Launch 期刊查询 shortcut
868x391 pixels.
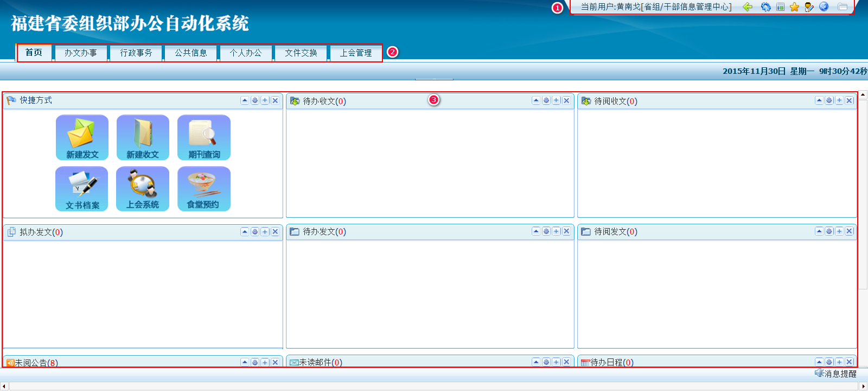204,137
